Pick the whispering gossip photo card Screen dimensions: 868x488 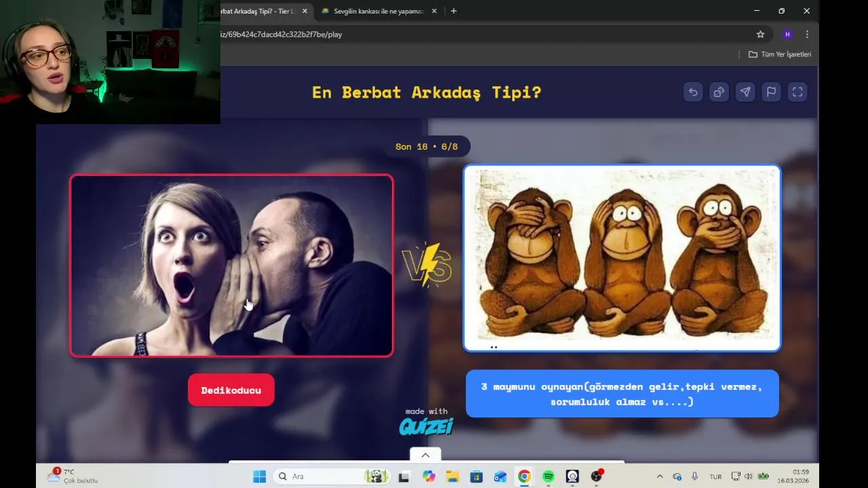click(x=231, y=266)
